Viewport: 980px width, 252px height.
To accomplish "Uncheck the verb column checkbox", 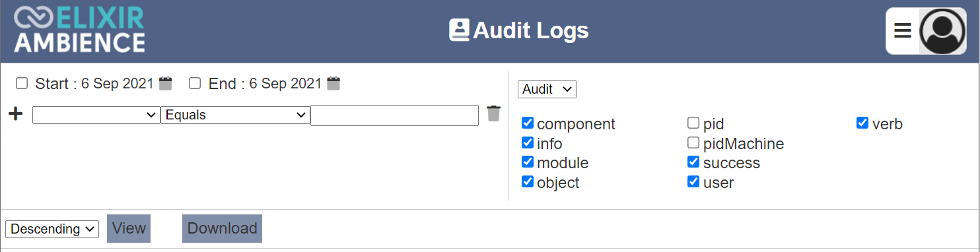I will [x=862, y=123].
